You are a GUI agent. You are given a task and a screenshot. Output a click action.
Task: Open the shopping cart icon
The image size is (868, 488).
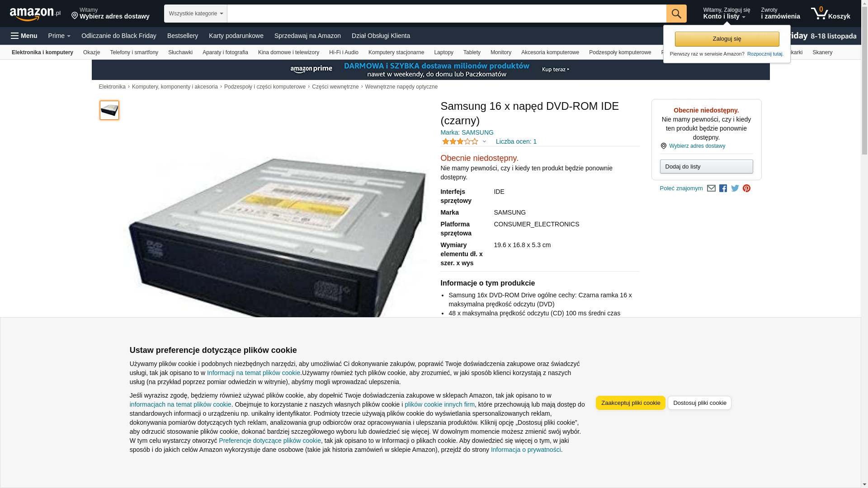(x=830, y=14)
